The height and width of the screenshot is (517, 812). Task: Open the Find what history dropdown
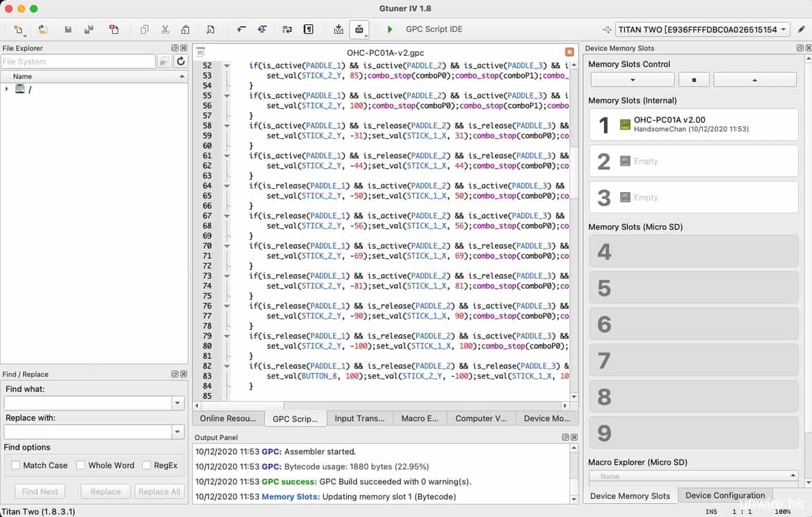click(177, 403)
